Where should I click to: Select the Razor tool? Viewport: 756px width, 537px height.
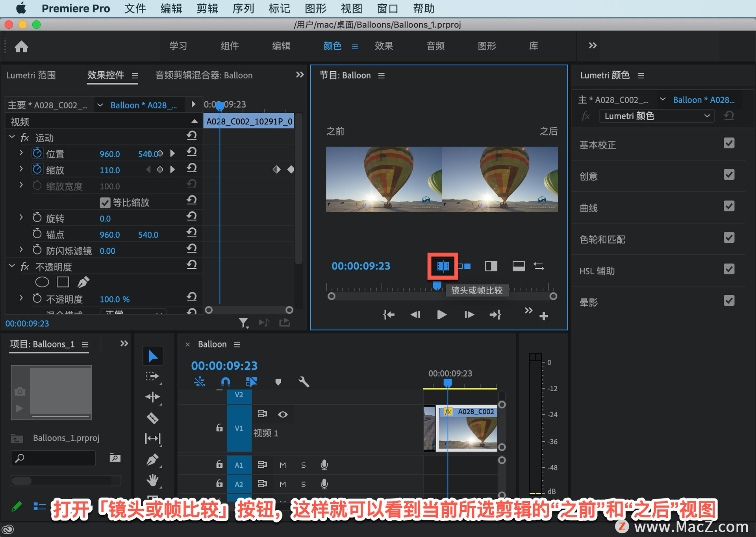(153, 418)
